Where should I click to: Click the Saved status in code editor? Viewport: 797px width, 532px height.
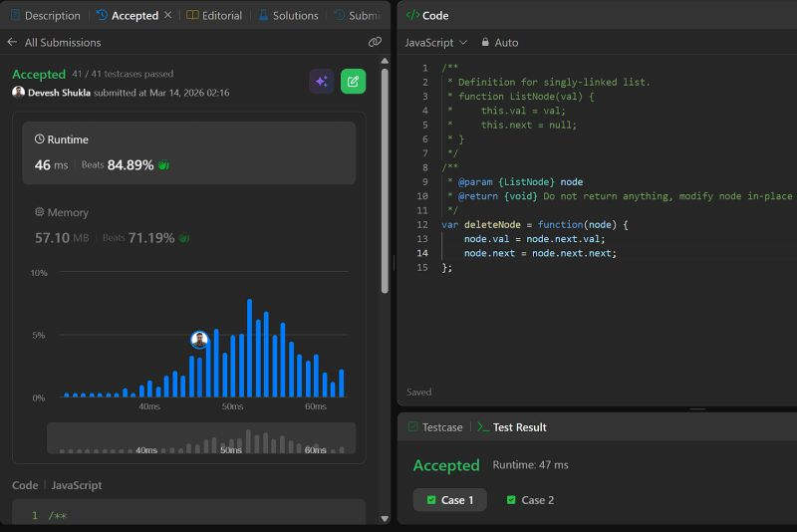418,393
